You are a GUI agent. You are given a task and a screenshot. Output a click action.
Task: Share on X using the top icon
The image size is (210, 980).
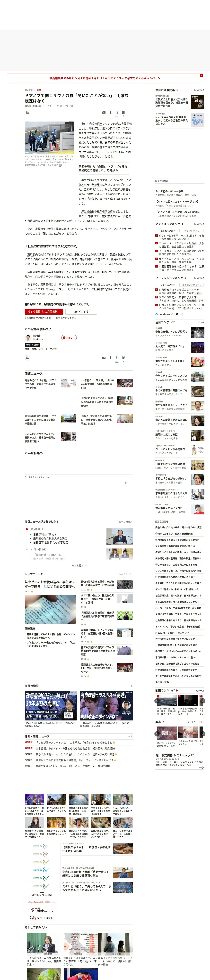click(x=117, y=113)
